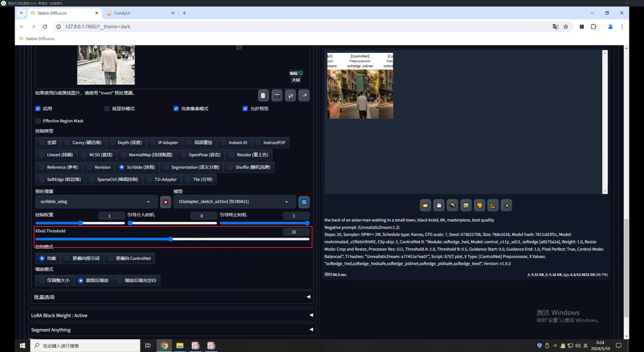This screenshot has width=644, height=352.
Task: Click the new canvas document icon
Action: coord(263,96)
